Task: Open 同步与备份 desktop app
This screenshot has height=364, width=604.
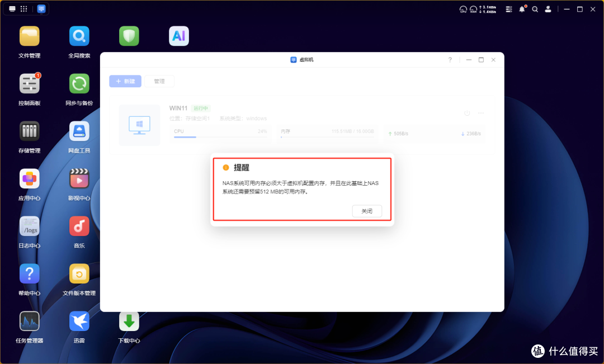Action: pos(79,83)
